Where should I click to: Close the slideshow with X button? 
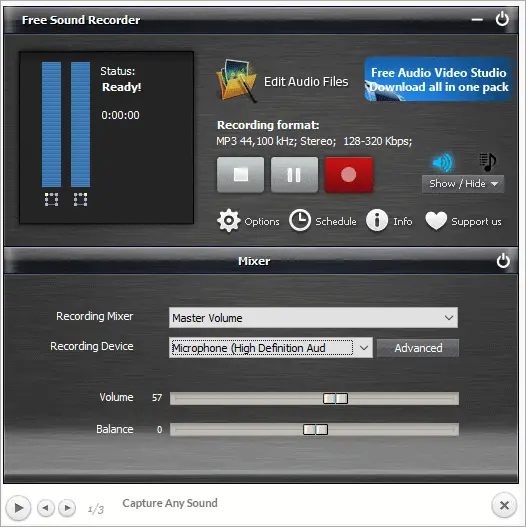504,505
